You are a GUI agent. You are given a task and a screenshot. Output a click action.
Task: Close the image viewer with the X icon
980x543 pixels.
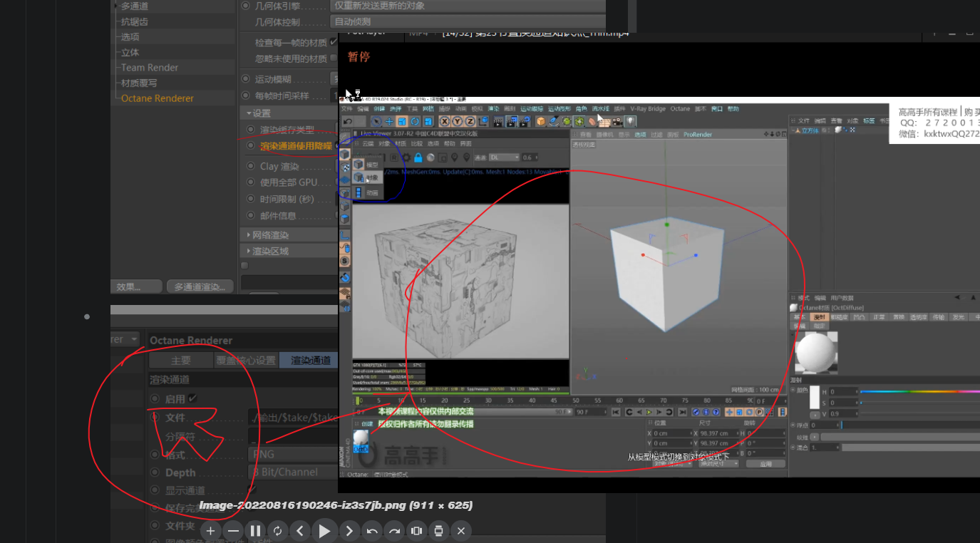tap(461, 531)
